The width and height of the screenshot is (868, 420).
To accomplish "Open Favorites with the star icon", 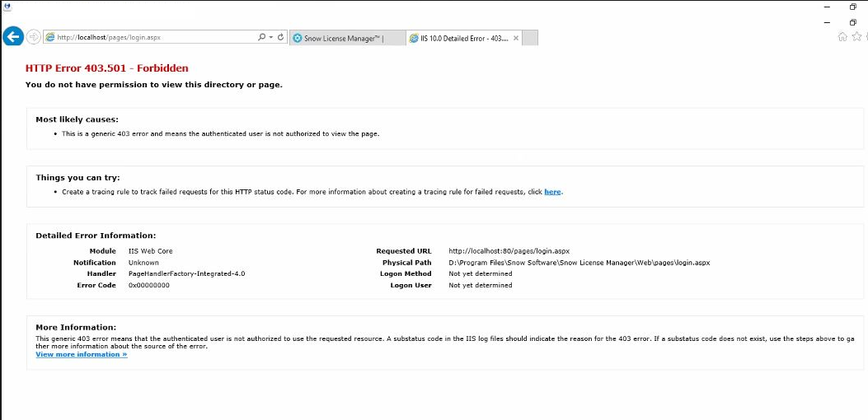I will click(857, 37).
